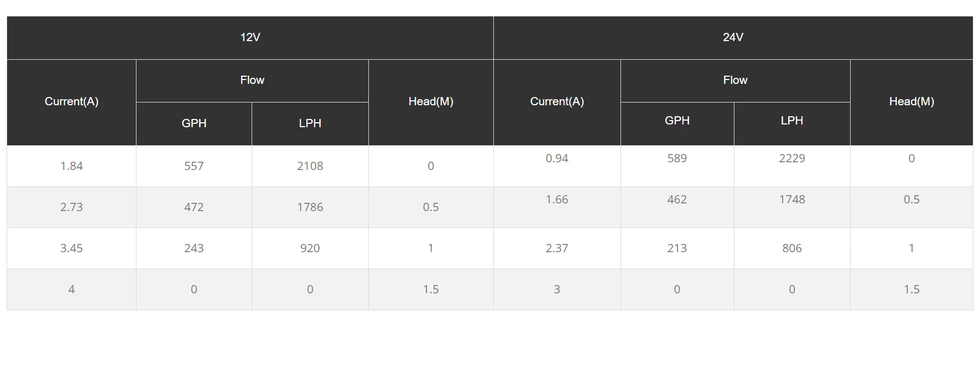Screen dimensions: 980x375
Task: Click the GPH header under 12V
Action: [x=194, y=123]
